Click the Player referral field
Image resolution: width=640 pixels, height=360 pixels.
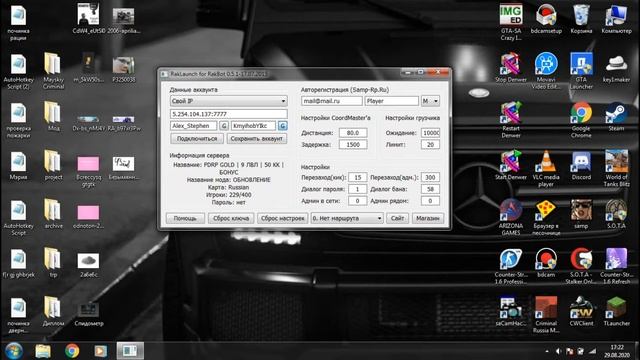(391, 101)
